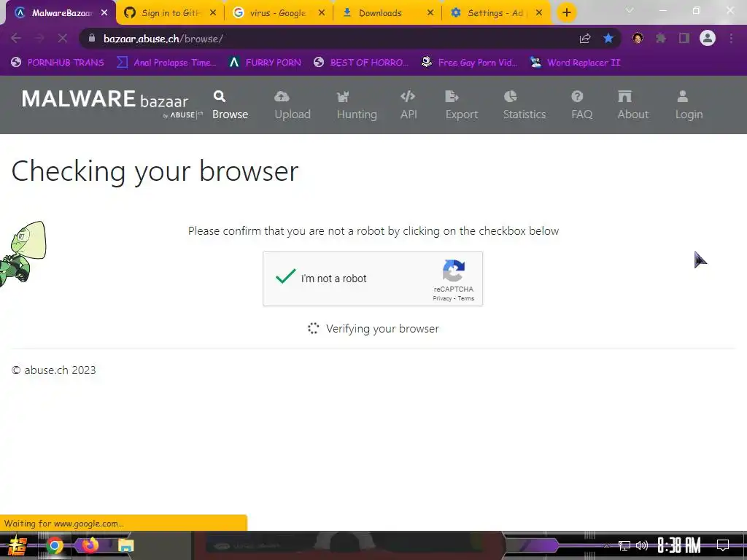Image resolution: width=747 pixels, height=560 pixels.
Task: Open the Extensions puzzle icon
Action: (x=661, y=39)
